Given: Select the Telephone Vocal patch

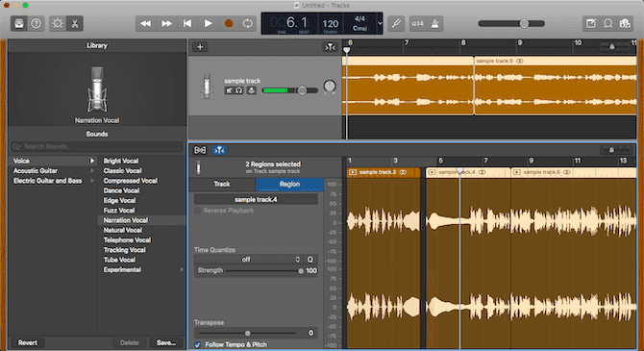Looking at the screenshot, I should tap(127, 240).
